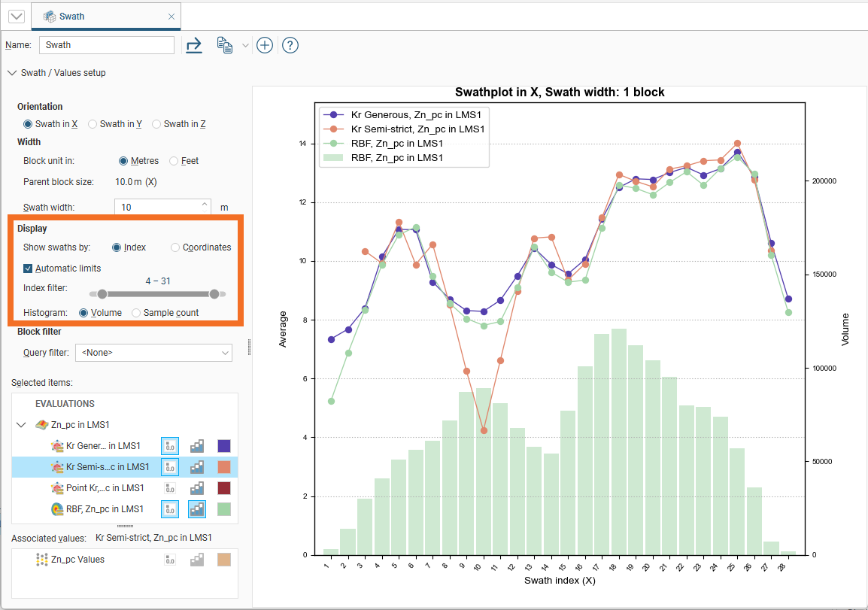This screenshot has height=610, width=868.
Task: Click the purple Kr Generous color swatch
Action: (224, 446)
